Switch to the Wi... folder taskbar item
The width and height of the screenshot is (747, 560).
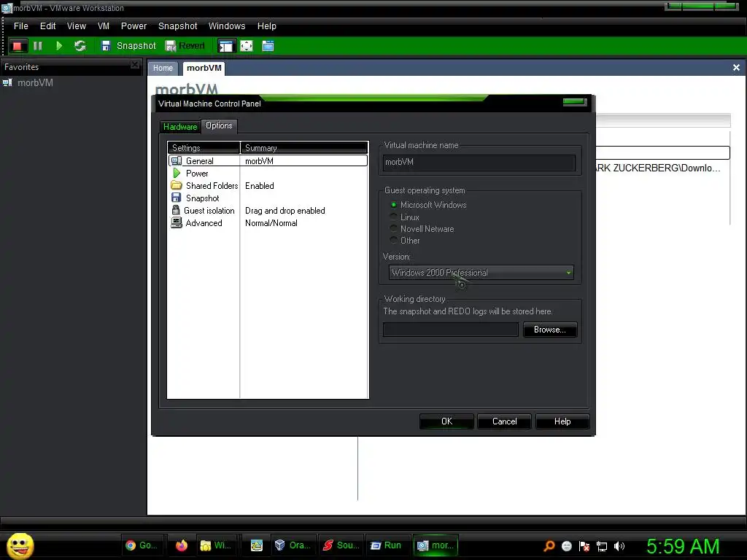[216, 545]
